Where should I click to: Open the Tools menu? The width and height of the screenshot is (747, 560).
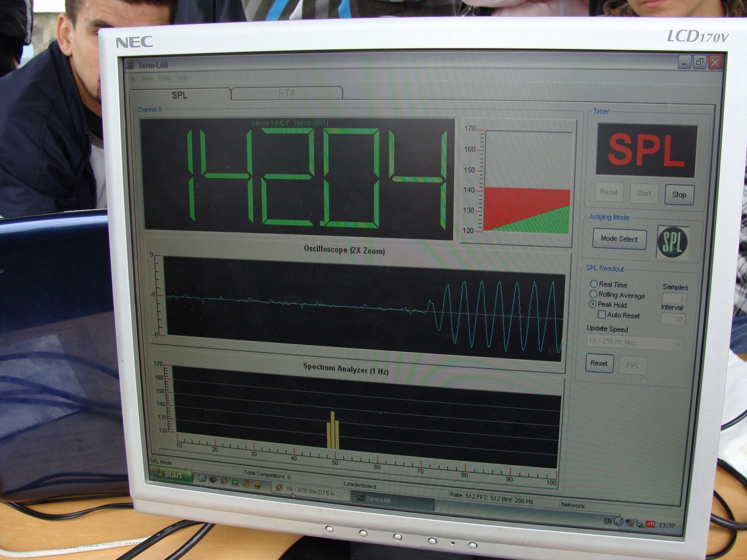(x=164, y=78)
